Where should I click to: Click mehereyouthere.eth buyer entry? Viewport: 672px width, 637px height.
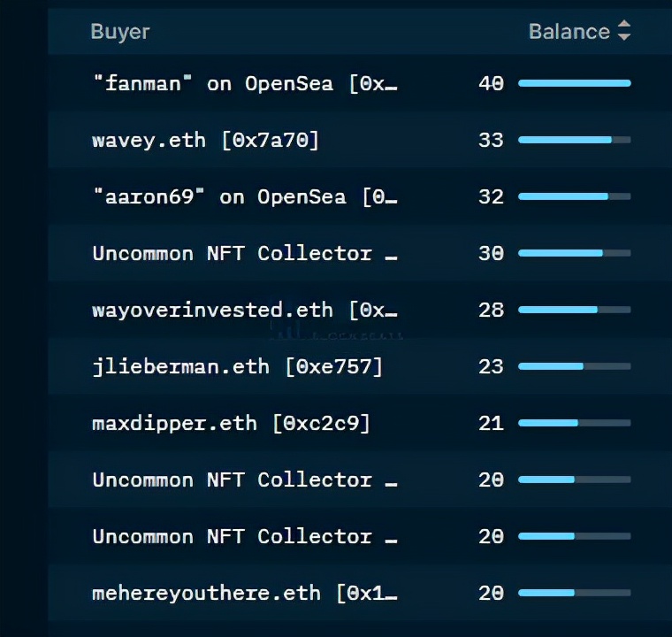point(244,593)
